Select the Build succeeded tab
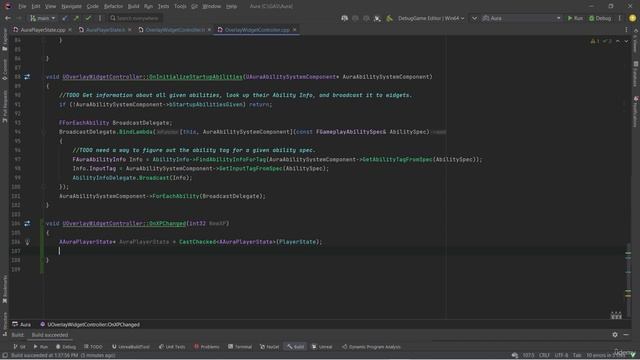Image resolution: width=640 pixels, height=360 pixels. click(x=50, y=335)
